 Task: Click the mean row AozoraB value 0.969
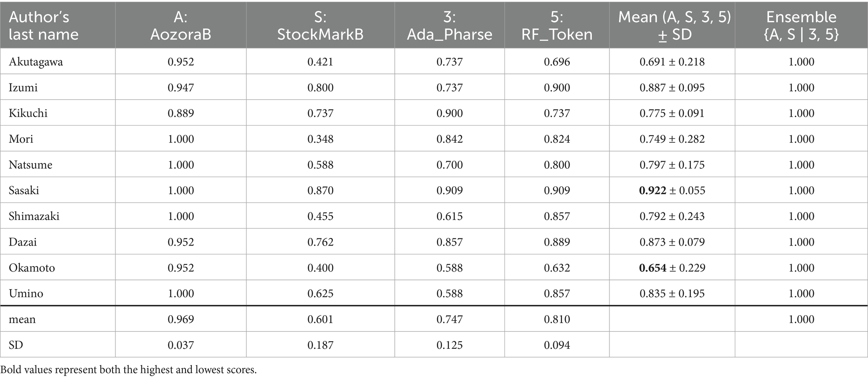click(181, 319)
